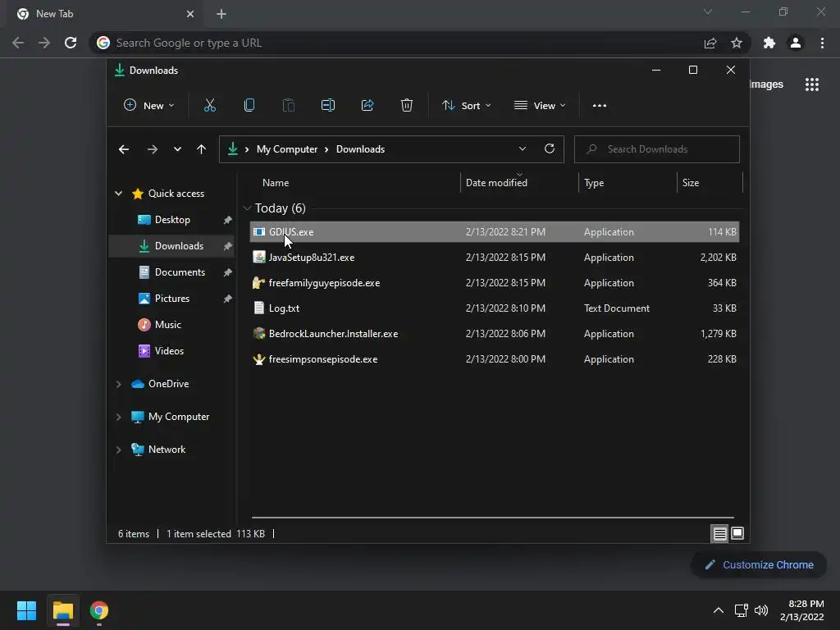840x630 pixels.
Task: Click the Paste clipboard icon
Action: coord(288,106)
